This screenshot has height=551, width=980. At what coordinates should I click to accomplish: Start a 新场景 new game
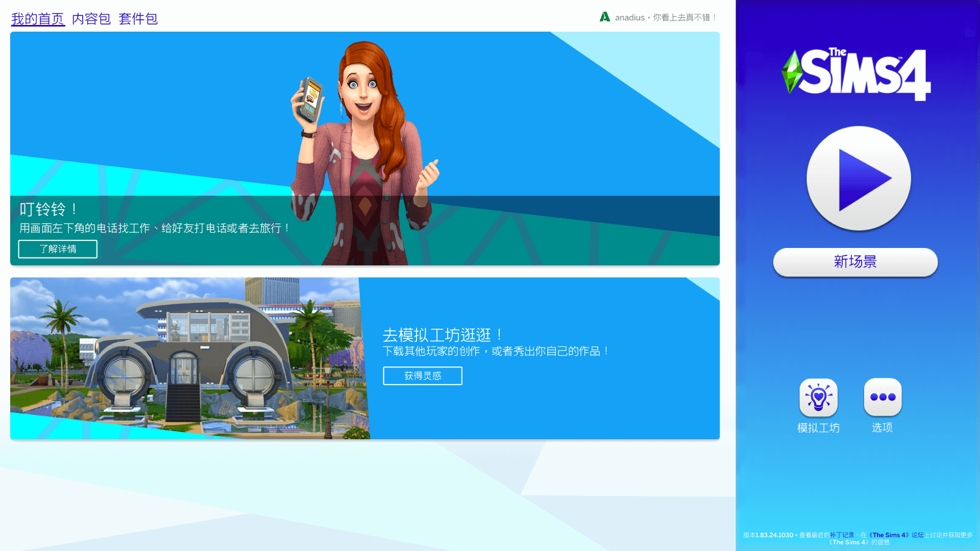pos(855,262)
